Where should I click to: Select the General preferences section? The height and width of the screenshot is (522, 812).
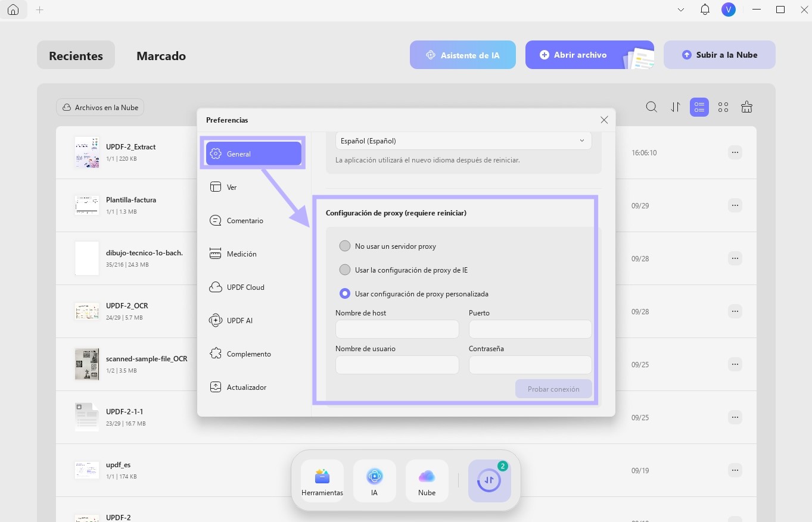point(253,154)
